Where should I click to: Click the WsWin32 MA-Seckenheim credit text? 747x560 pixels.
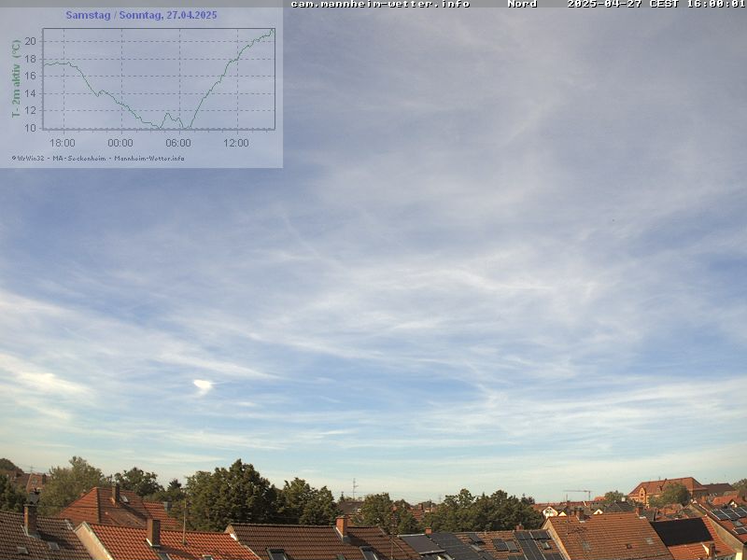coord(98,158)
